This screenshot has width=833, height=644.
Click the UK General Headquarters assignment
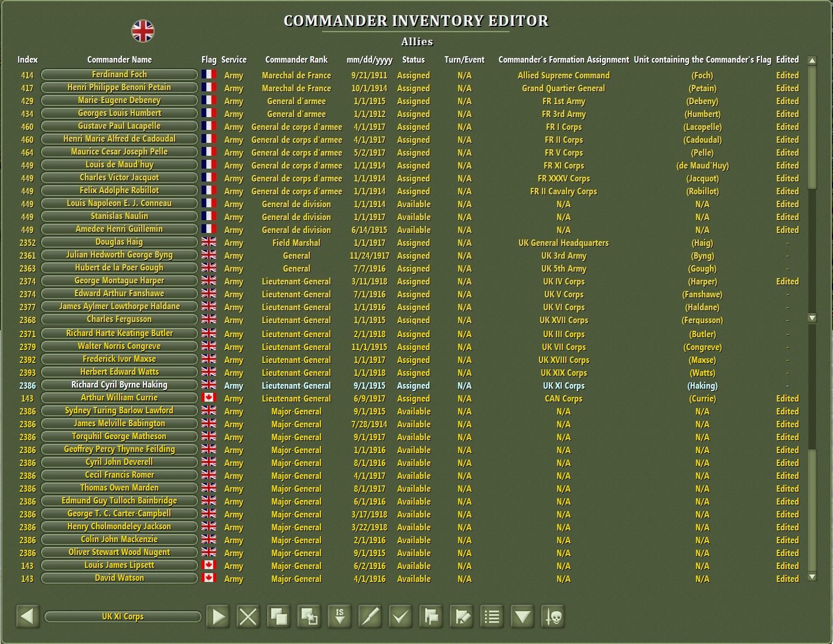pyautogui.click(x=564, y=243)
